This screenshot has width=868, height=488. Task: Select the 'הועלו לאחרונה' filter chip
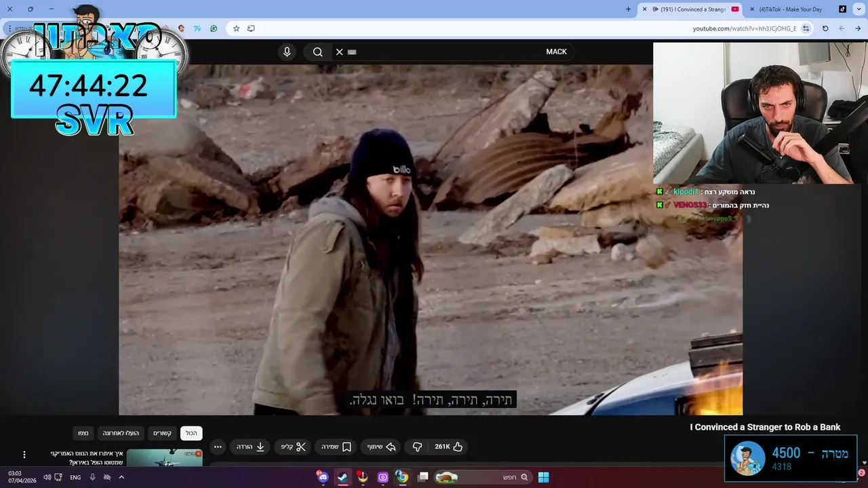[121, 433]
